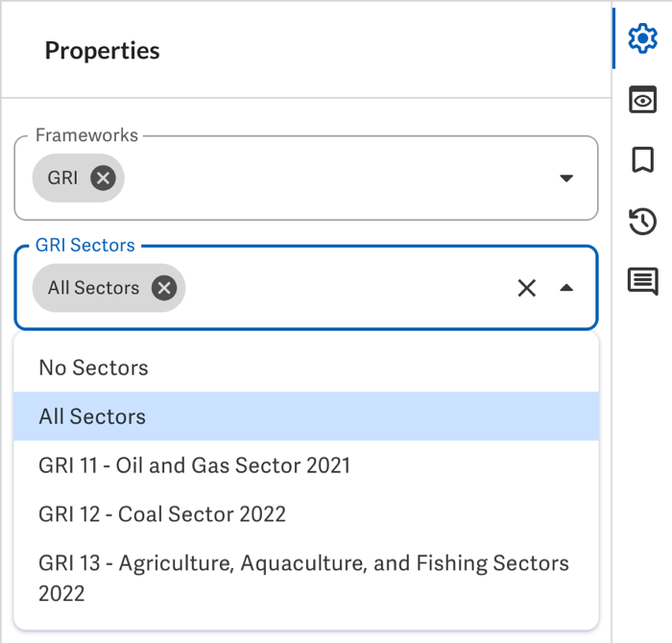Choose GRI 13 - Agriculture, Aquaculture, and Fishing Sectors
The height and width of the screenshot is (643, 672).
(x=306, y=579)
